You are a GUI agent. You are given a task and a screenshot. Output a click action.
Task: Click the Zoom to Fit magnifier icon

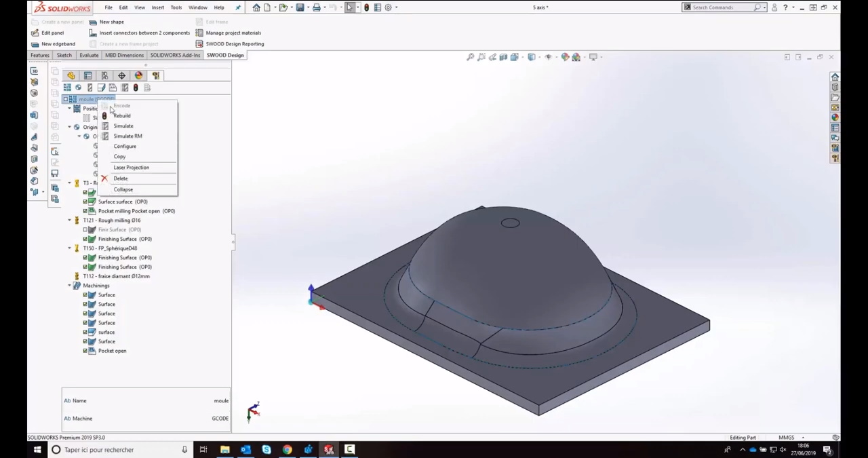(470, 57)
